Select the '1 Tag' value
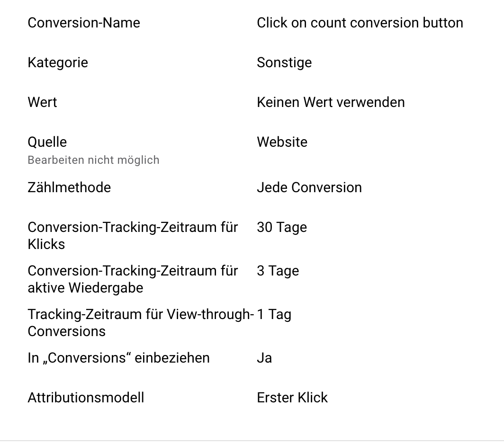The width and height of the screenshot is (504, 444). [x=274, y=314]
